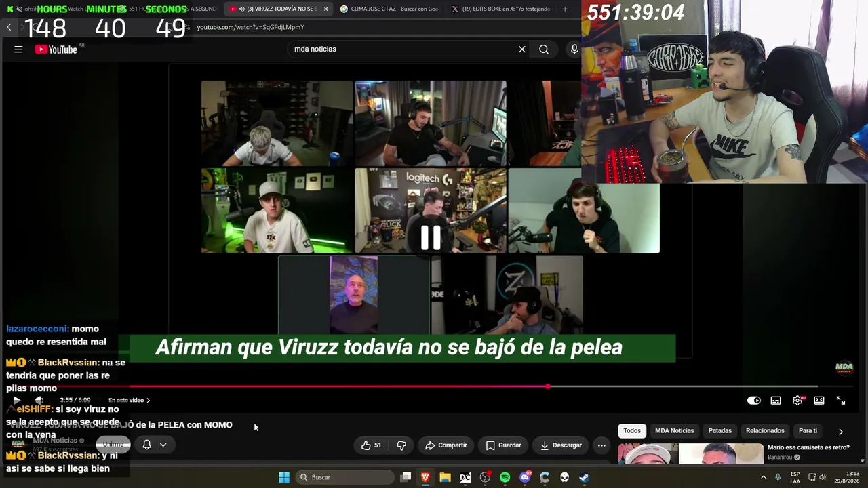
Task: Open the skull icon app in taskbar
Action: (564, 477)
